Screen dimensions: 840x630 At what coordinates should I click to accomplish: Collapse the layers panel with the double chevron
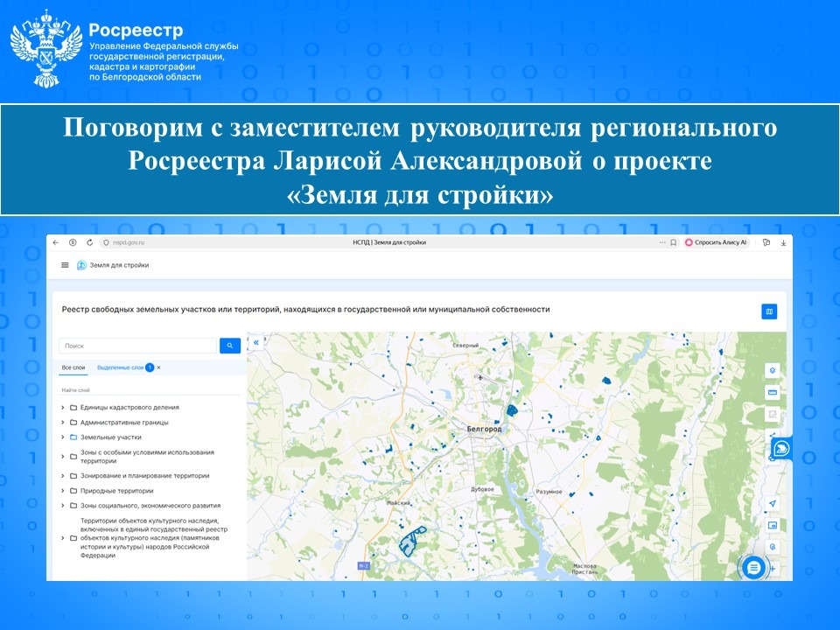tap(256, 342)
